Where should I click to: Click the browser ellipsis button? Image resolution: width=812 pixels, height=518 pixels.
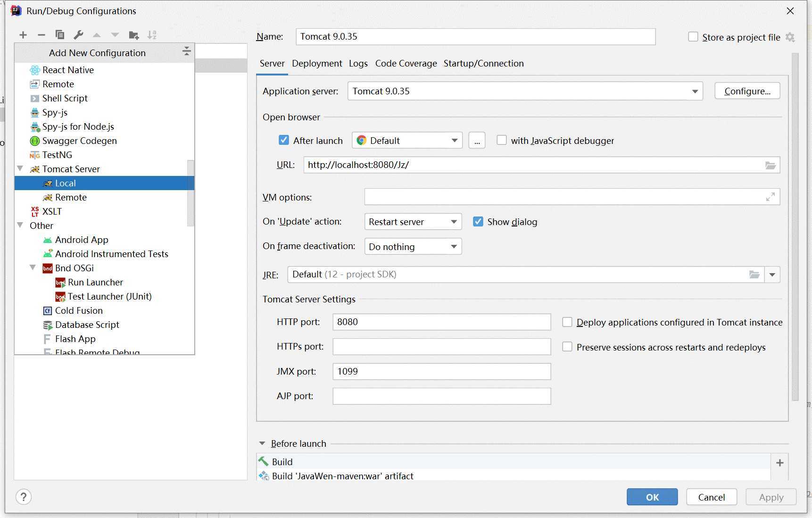477,141
